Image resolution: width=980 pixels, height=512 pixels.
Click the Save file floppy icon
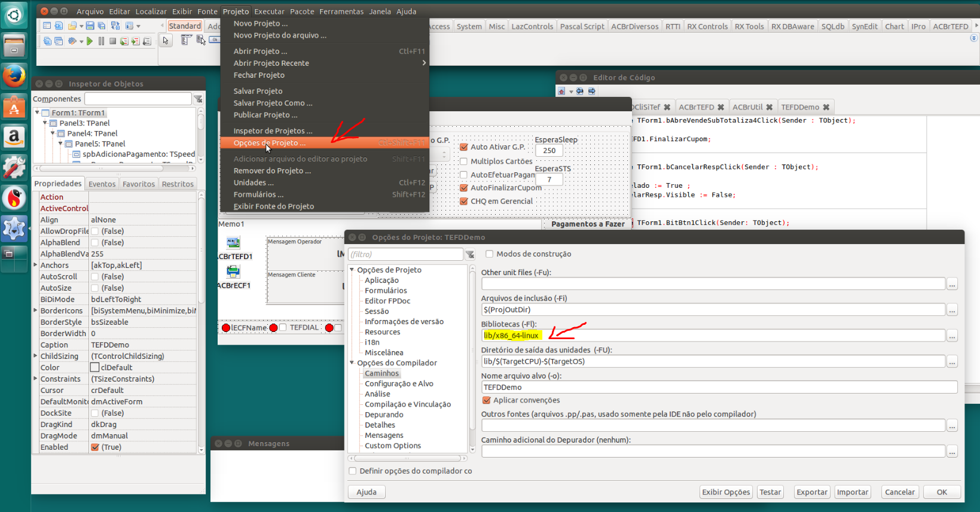(90, 26)
